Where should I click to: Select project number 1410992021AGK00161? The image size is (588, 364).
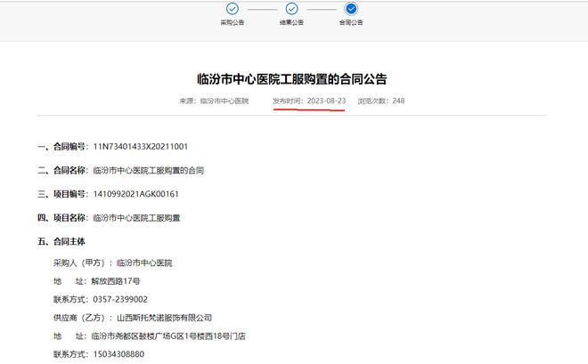pos(135,194)
